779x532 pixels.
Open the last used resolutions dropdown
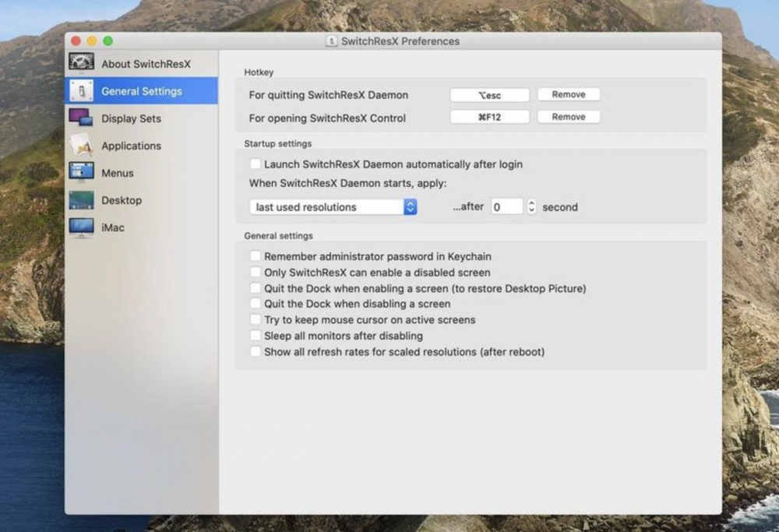click(x=333, y=206)
